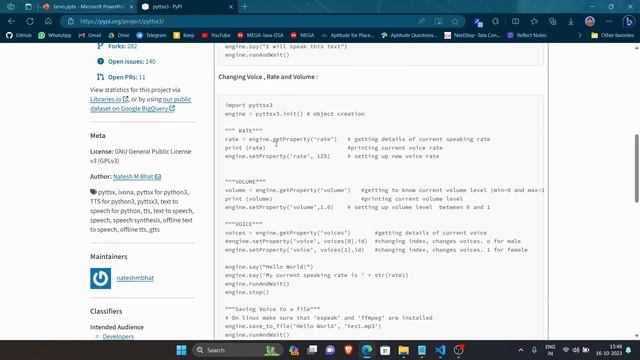Click the scrollbar down arrow
The height and width of the screenshot is (360, 640).
coord(636,336)
